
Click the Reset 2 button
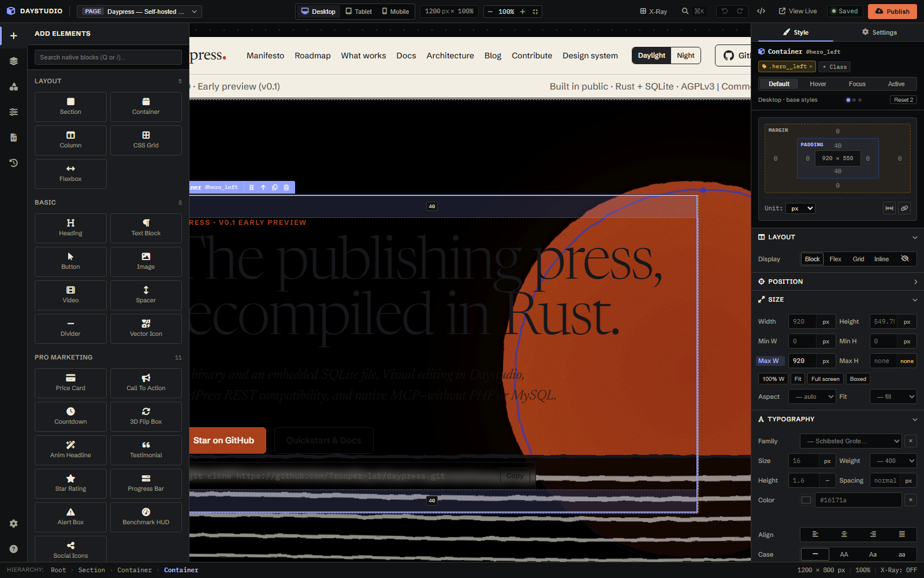coord(903,100)
